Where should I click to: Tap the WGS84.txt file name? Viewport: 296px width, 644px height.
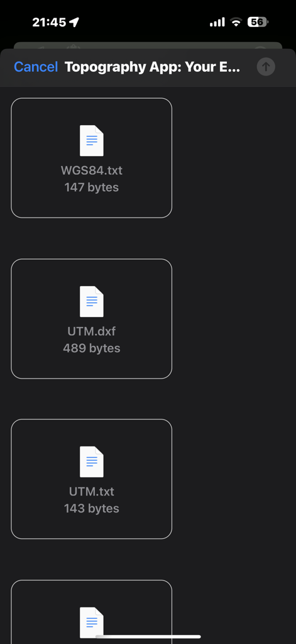(x=92, y=170)
